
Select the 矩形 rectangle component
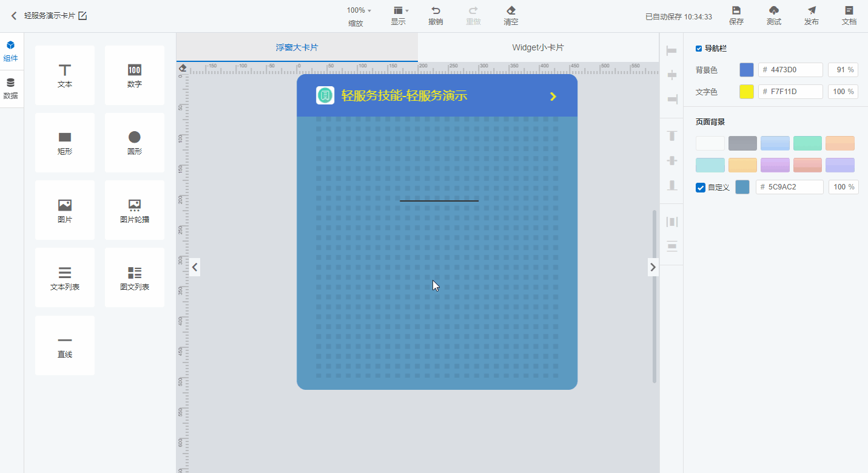click(x=65, y=143)
